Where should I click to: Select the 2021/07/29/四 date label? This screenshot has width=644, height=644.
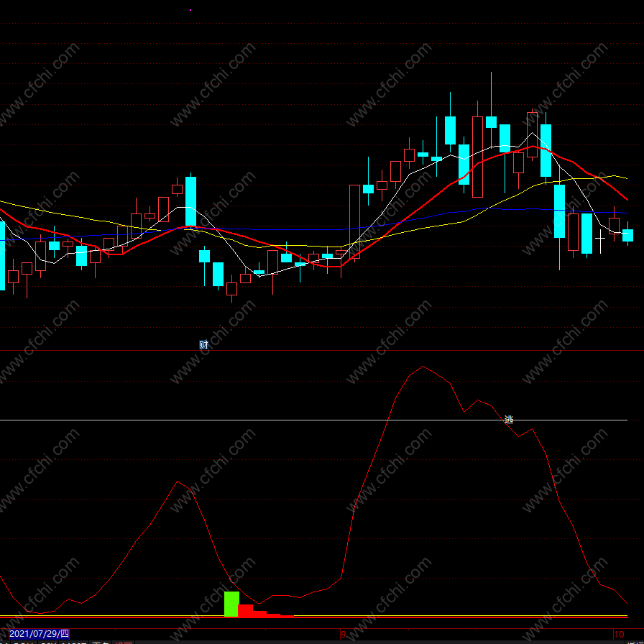40,633
